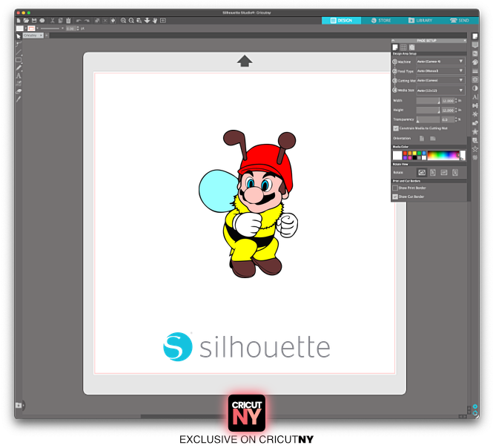Disable the Show Cut Border checkbox

[x=395, y=197]
